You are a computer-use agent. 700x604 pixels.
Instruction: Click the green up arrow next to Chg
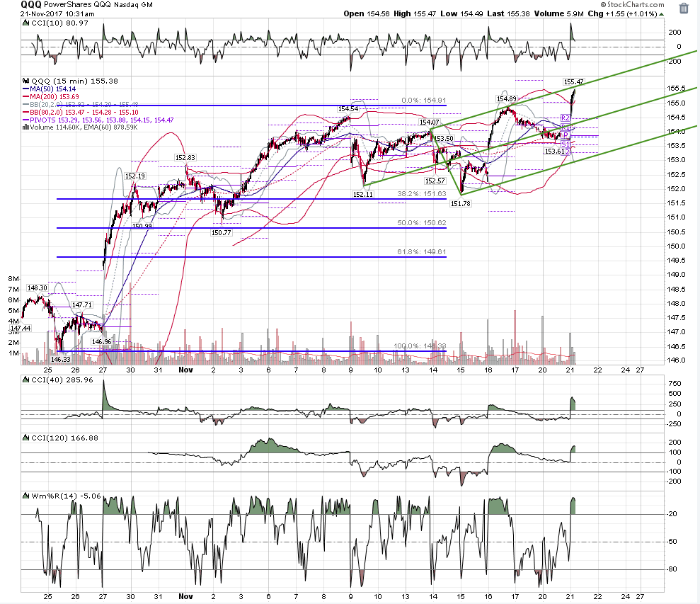click(x=662, y=14)
